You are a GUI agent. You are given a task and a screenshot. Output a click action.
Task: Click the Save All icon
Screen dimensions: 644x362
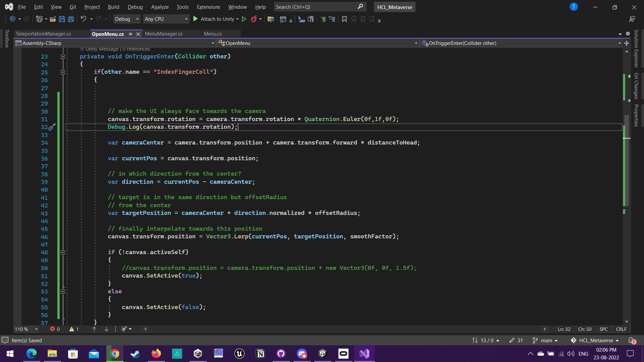point(71,19)
